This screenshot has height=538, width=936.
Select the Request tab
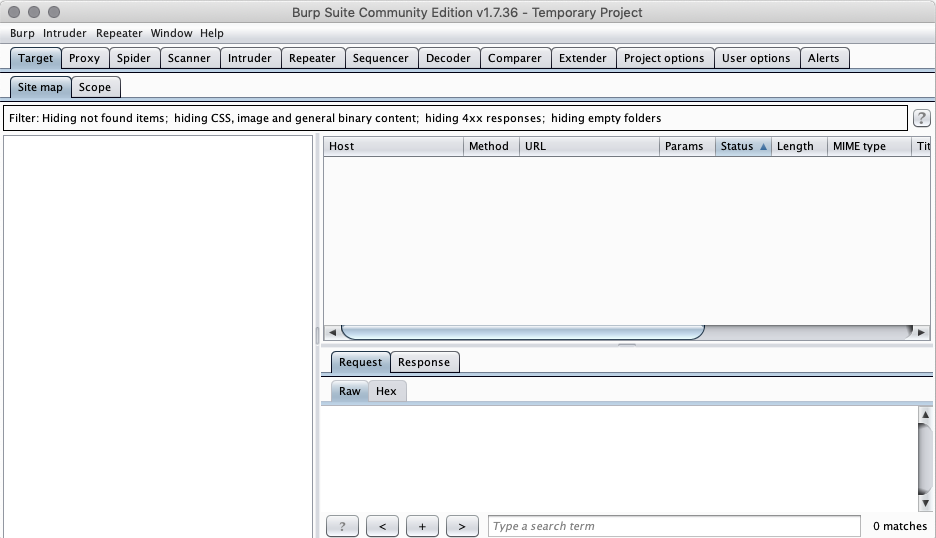coord(360,362)
